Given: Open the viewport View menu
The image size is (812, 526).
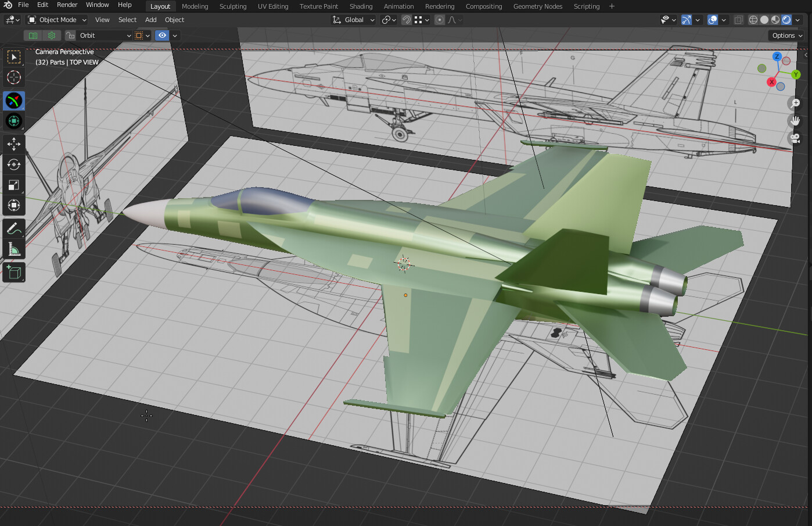Looking at the screenshot, I should coord(102,20).
